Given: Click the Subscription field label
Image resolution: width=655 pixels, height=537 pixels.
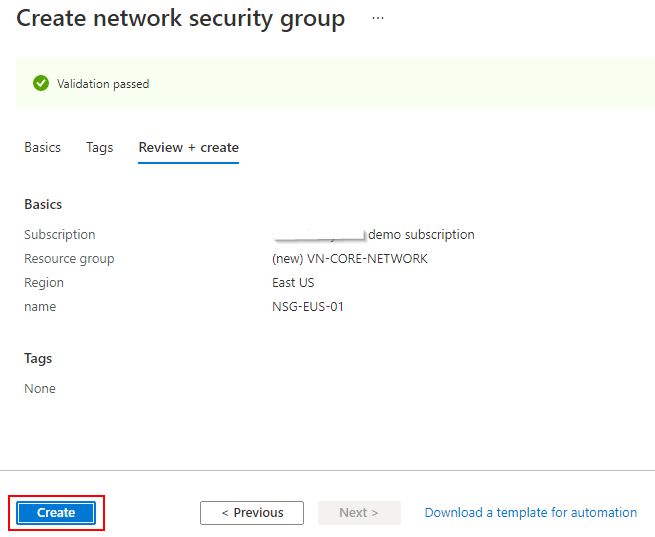Looking at the screenshot, I should [60, 235].
